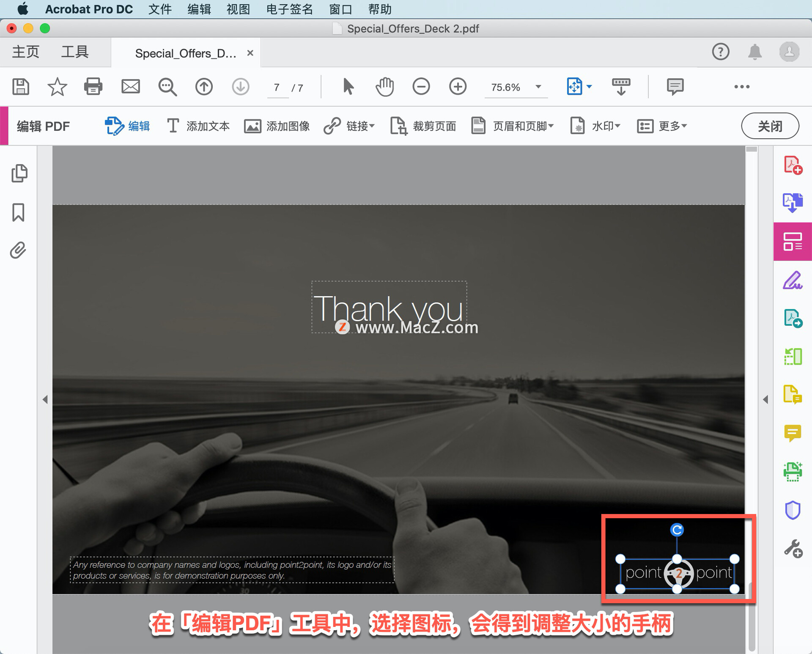Open the 更多 dropdown
812x654 pixels.
tap(662, 126)
